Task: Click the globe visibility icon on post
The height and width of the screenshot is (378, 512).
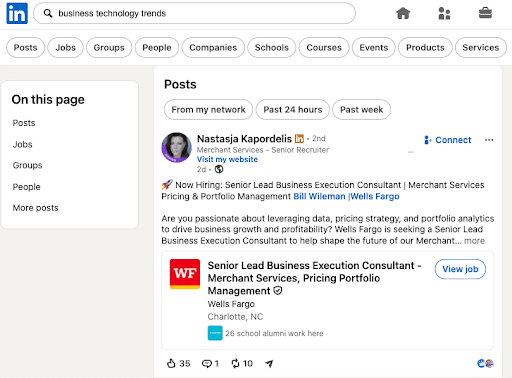Action: point(219,169)
